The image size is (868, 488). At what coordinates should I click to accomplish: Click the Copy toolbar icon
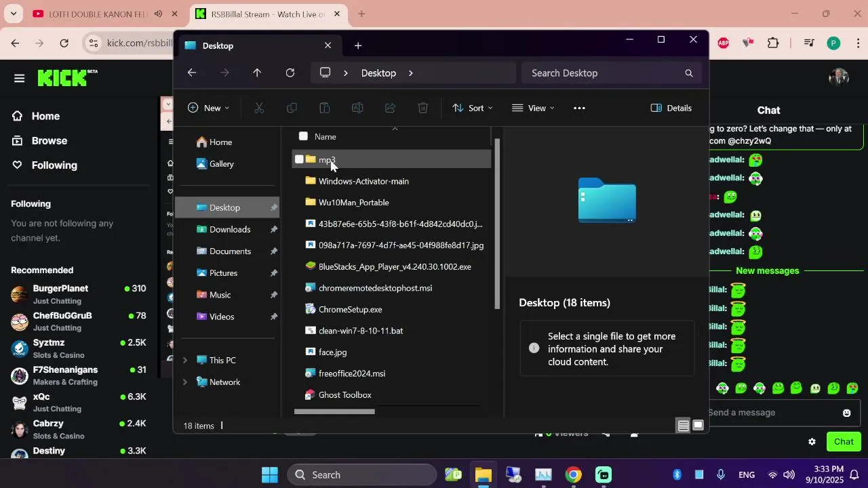[x=292, y=108]
